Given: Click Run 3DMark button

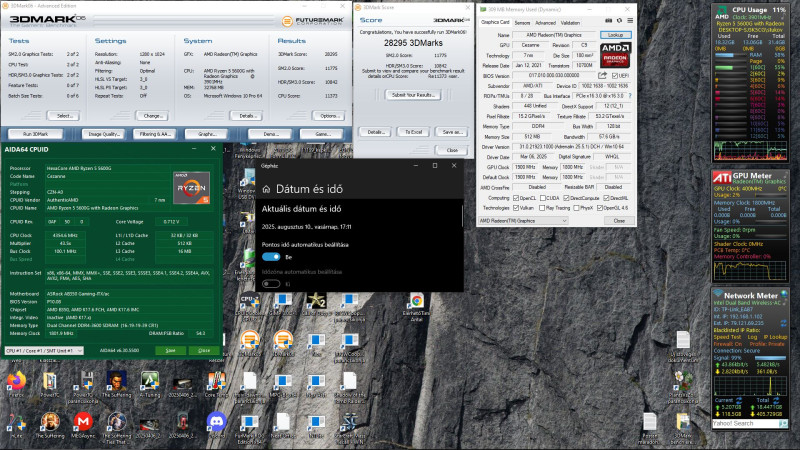Looking at the screenshot, I should (x=36, y=134).
